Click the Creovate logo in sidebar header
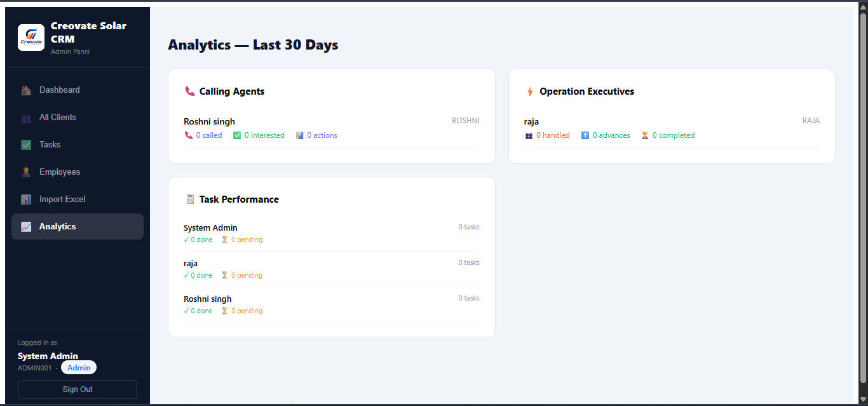This screenshot has height=406, width=868. [31, 37]
